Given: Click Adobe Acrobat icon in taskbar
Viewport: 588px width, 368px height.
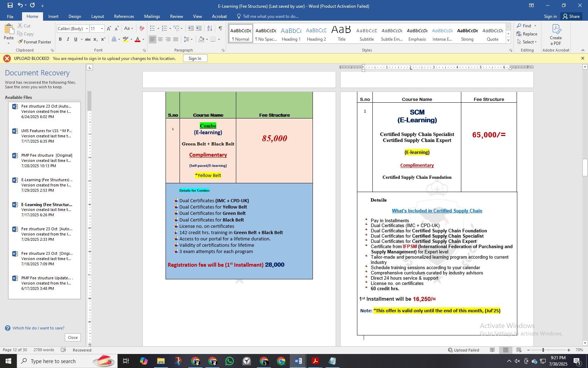Looking at the screenshot, I should pos(315,361).
